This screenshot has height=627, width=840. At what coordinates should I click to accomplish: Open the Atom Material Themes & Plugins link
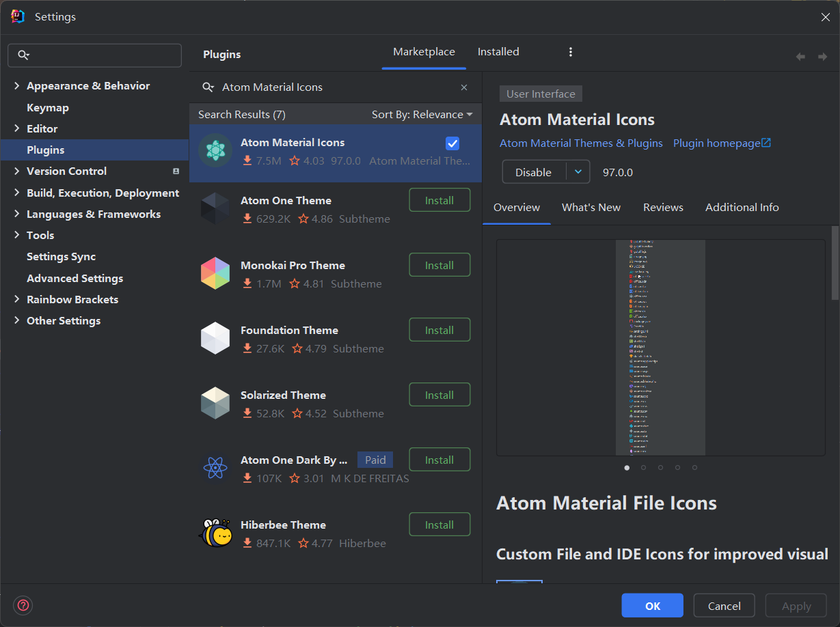pos(581,143)
